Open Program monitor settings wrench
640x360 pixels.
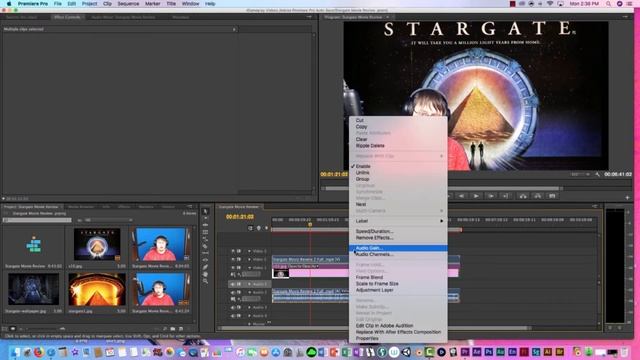click(598, 174)
